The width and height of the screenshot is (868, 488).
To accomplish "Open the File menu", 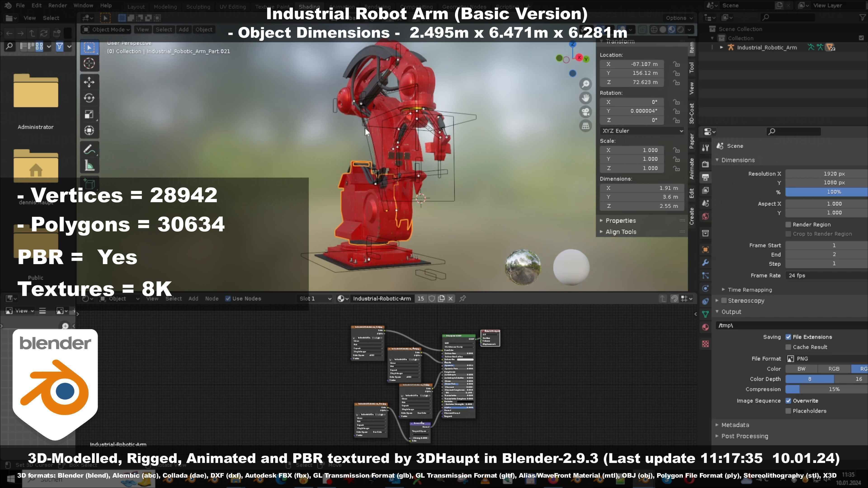I will [20, 6].
